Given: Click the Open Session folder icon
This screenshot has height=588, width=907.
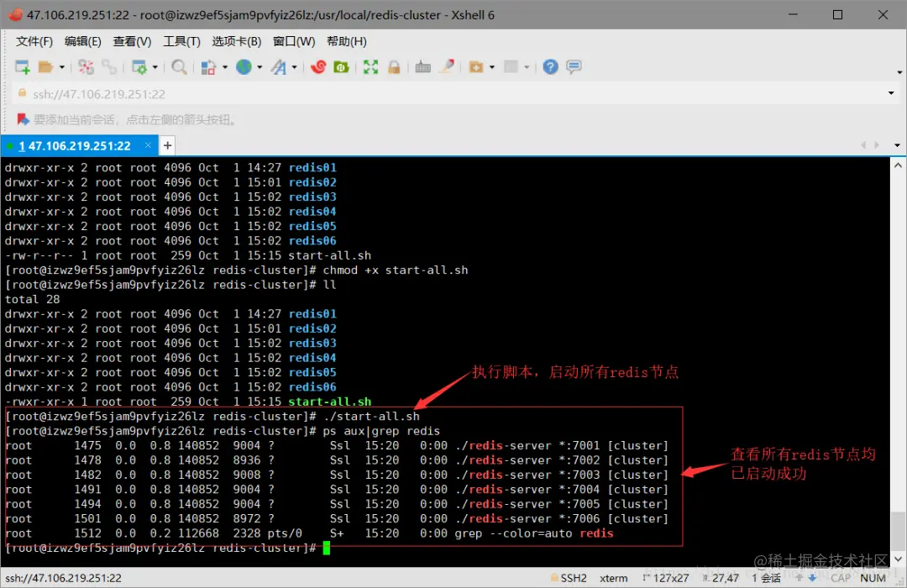Looking at the screenshot, I should pyautogui.click(x=45, y=67).
